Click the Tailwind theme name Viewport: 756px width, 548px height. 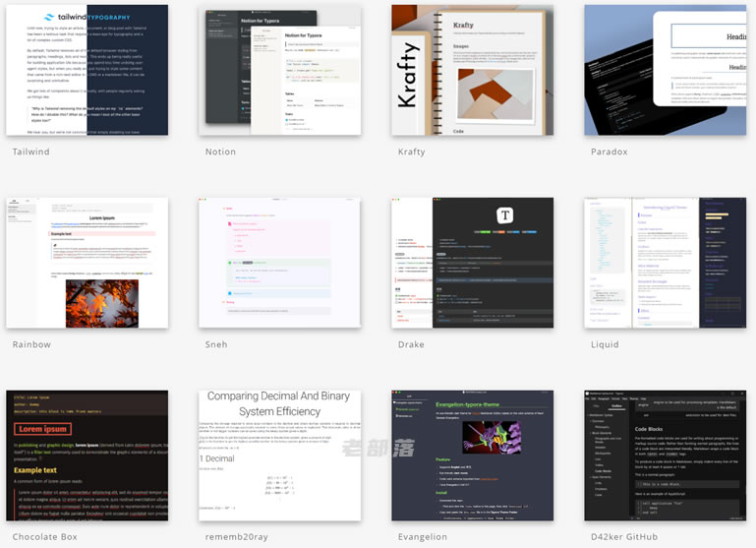30,152
